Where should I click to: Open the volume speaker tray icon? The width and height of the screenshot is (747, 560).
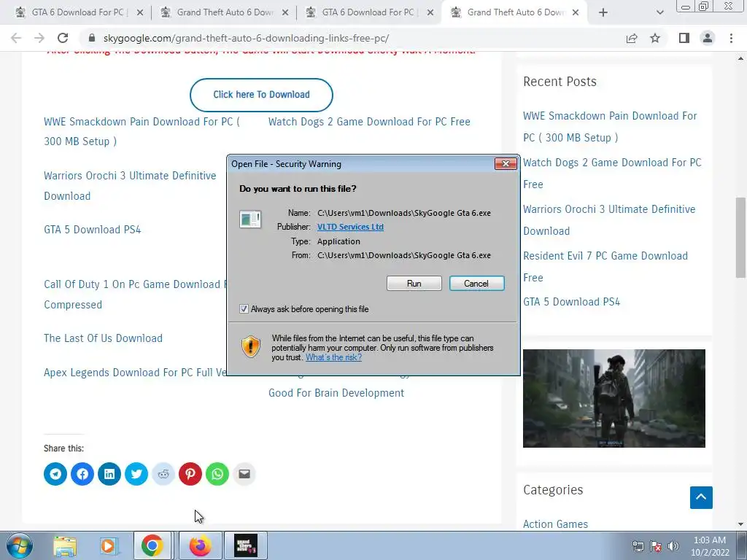click(673, 546)
